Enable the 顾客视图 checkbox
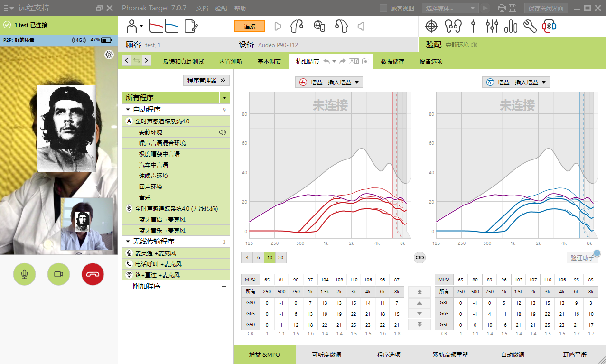 point(383,8)
